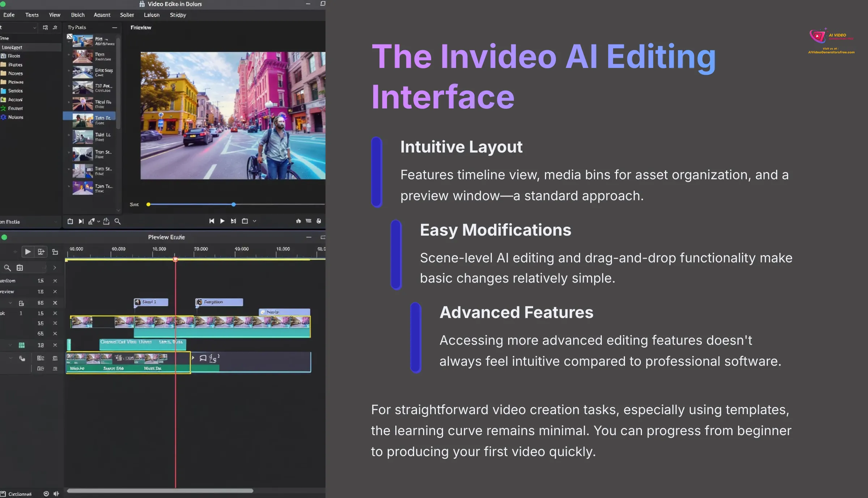Open the magnifier search in the media bin toolbar

(x=118, y=221)
